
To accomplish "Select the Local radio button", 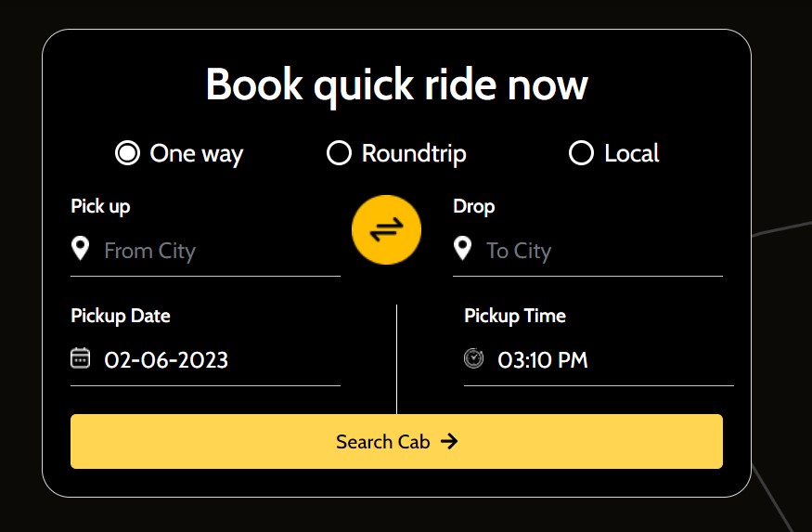I will click(x=581, y=153).
